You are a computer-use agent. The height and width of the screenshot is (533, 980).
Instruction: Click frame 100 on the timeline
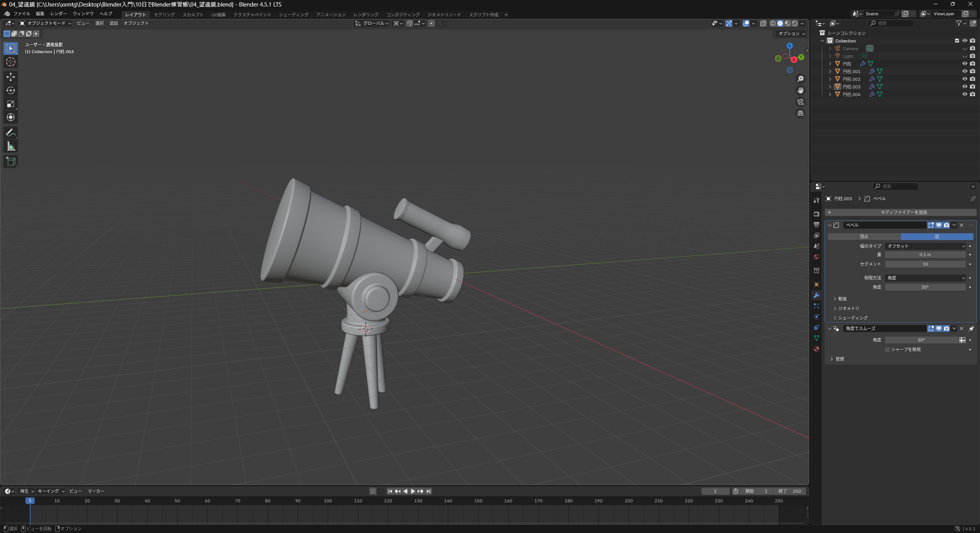tap(328, 501)
